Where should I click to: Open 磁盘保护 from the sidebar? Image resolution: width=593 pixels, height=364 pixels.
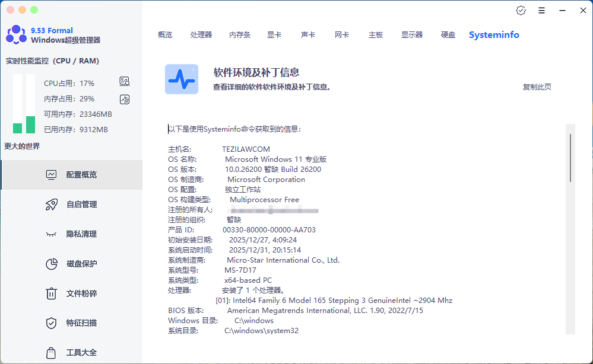pos(52,263)
